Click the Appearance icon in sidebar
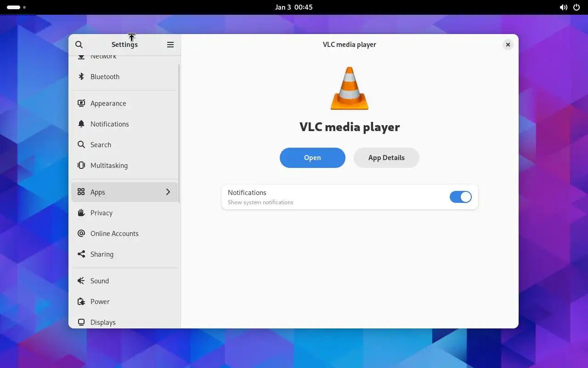The image size is (588, 368). click(81, 103)
